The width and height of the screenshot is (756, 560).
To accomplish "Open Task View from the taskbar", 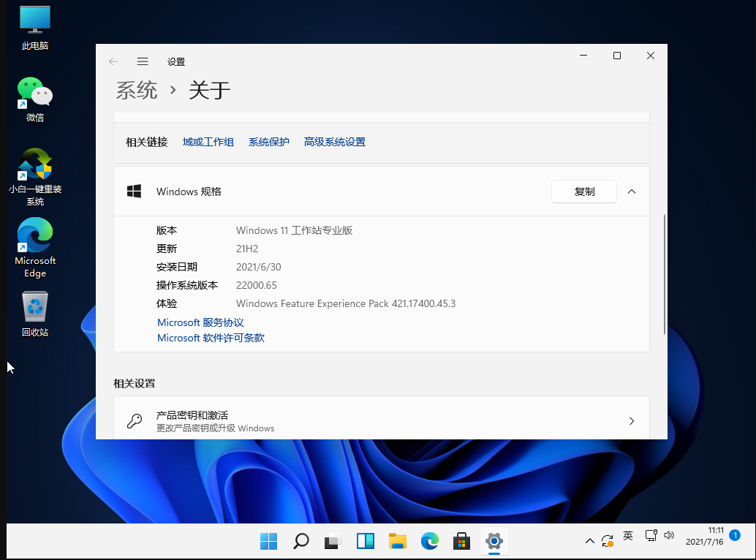I will [333, 541].
